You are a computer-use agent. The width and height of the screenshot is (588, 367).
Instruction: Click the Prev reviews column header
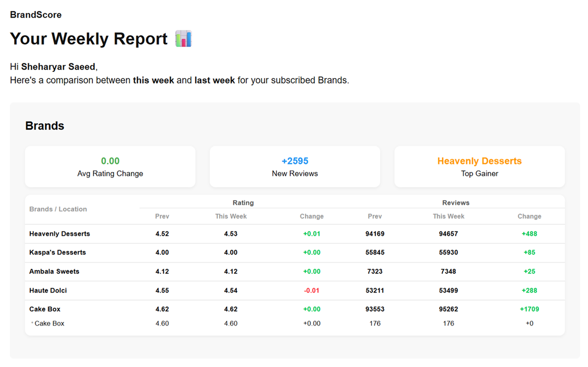point(375,216)
